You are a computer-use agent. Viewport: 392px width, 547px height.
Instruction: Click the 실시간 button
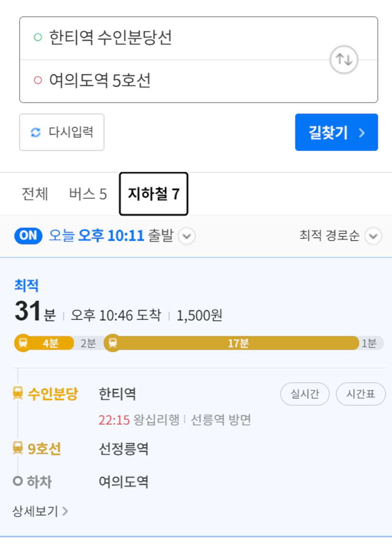pos(305,394)
